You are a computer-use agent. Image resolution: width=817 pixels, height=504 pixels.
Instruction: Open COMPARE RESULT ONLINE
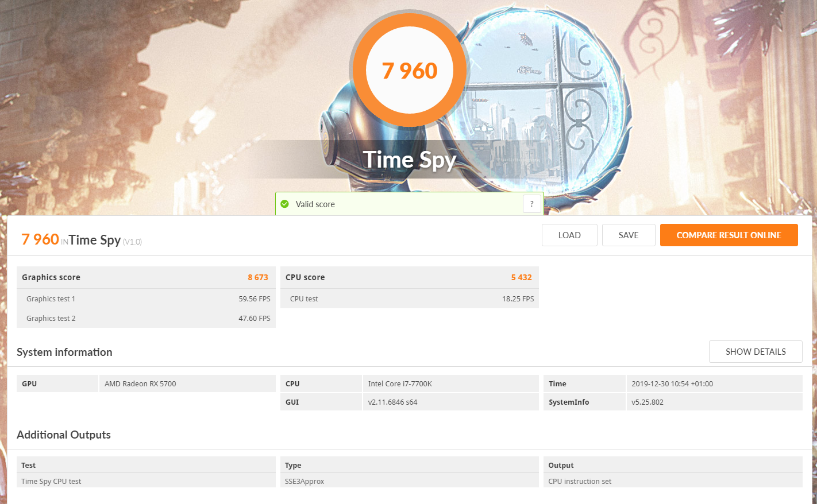729,235
